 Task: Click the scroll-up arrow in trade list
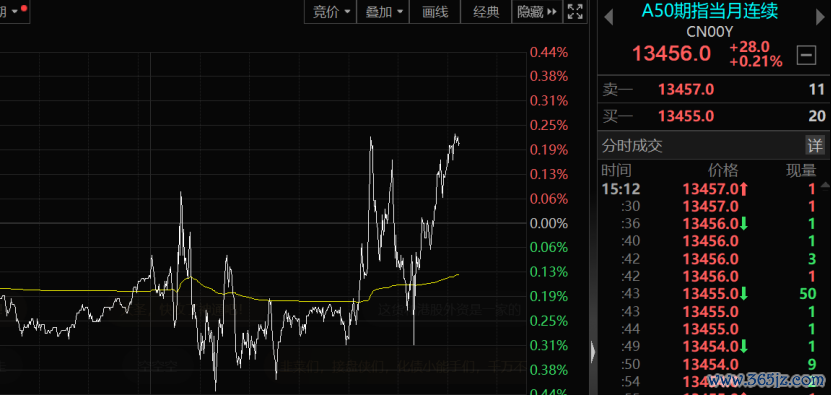(825, 186)
